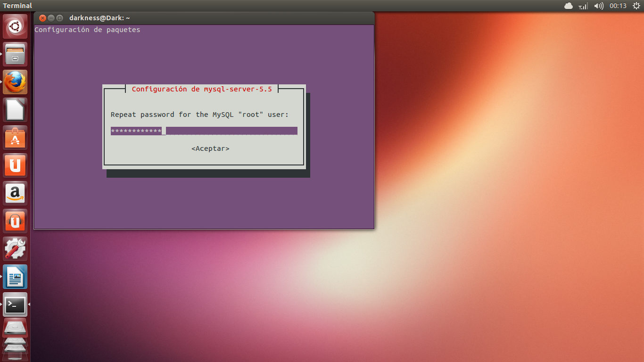
Task: Open the Terminal menu in the top bar
Action: (x=17, y=6)
